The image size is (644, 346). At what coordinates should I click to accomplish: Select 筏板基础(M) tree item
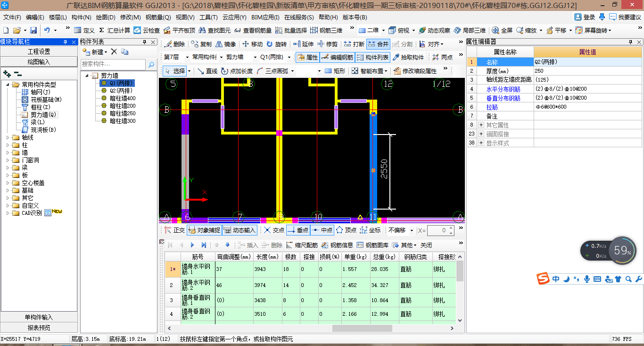pos(46,100)
